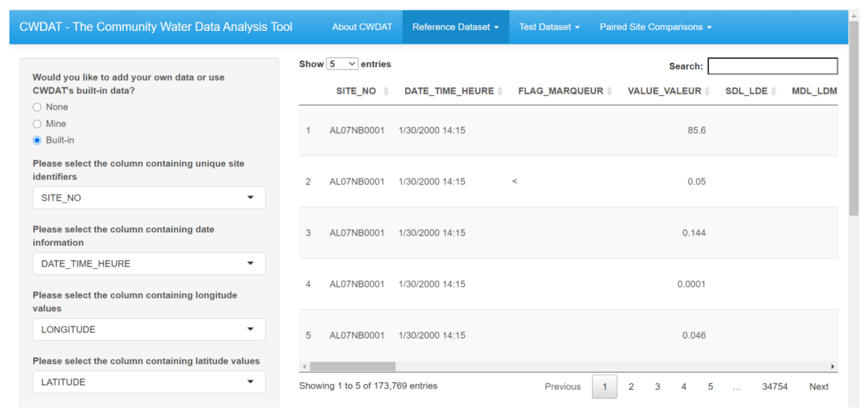Select the Mine data option
Screen dimensions: 868x418
pos(37,124)
